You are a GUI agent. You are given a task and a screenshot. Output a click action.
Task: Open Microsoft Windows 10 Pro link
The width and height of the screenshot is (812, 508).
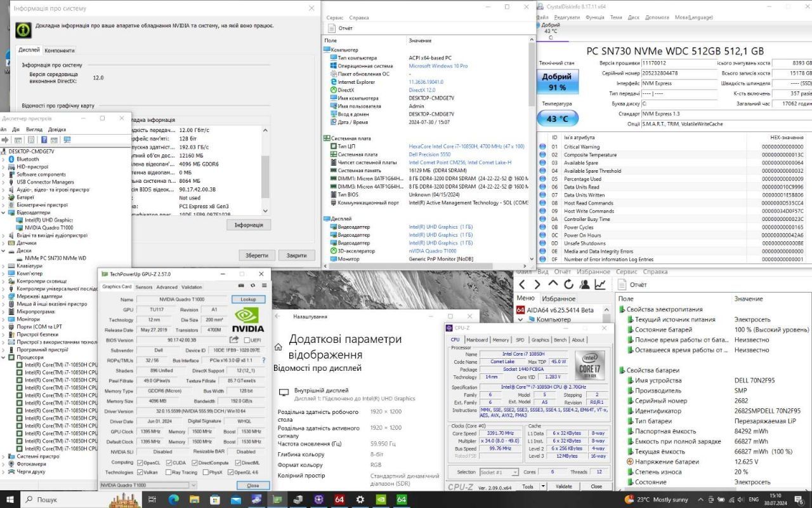(x=438, y=66)
